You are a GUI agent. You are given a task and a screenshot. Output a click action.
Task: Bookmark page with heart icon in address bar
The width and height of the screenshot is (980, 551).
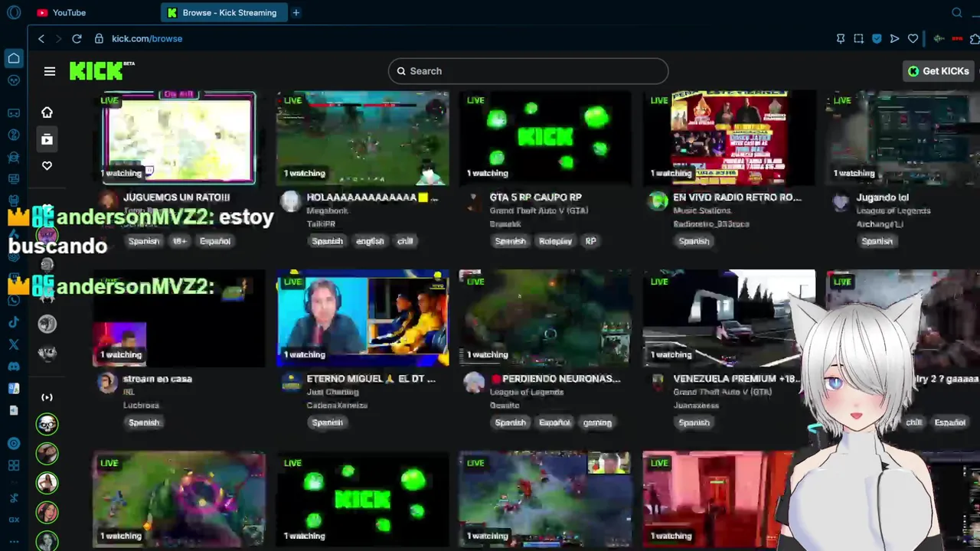coord(913,38)
